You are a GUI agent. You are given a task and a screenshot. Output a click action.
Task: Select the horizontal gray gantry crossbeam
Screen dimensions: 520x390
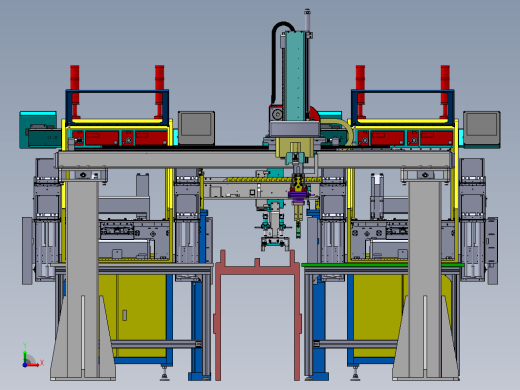254,159
